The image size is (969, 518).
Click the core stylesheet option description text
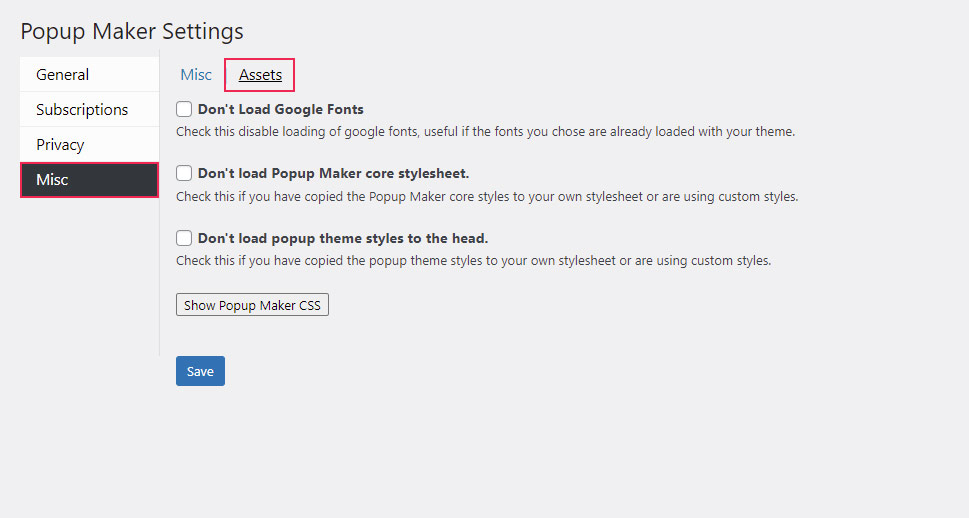(487, 196)
